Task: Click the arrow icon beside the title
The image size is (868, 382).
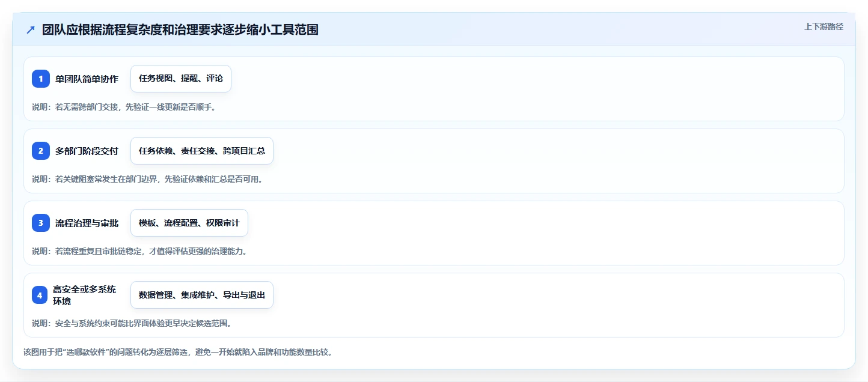Action: point(31,30)
